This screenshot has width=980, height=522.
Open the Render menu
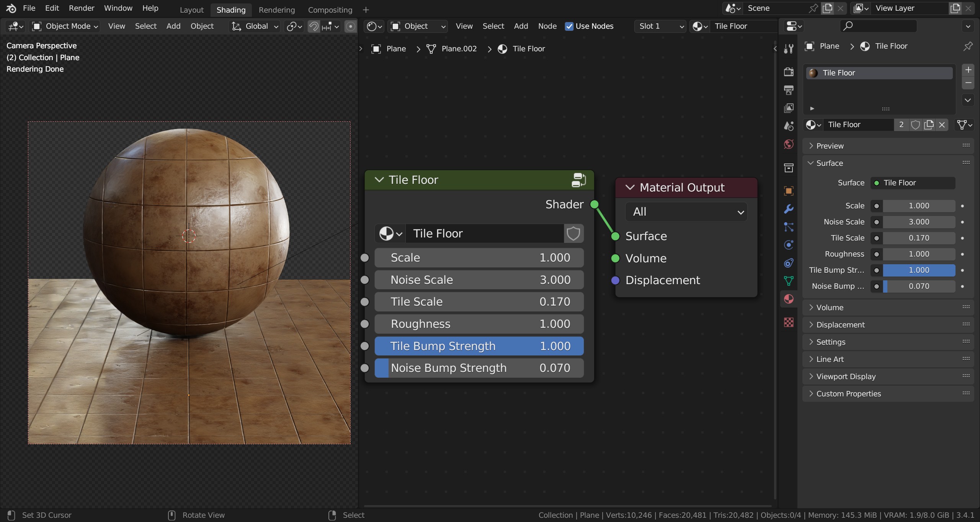(x=81, y=8)
